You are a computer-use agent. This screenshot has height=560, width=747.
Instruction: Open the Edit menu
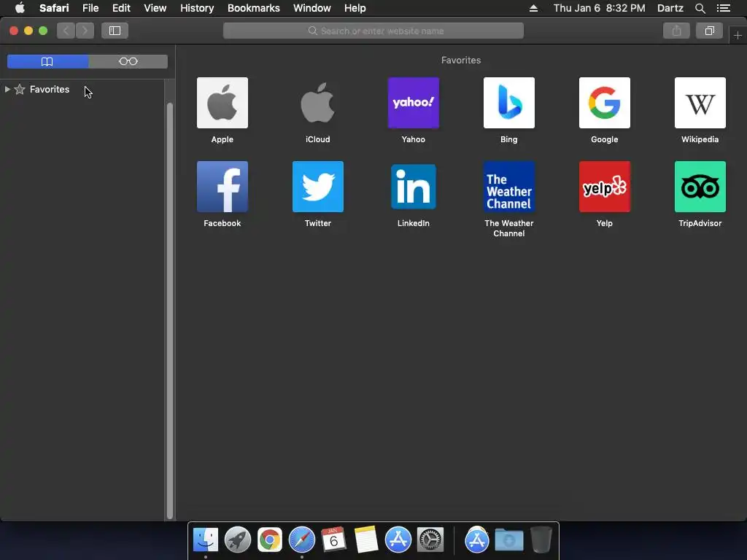click(x=121, y=8)
